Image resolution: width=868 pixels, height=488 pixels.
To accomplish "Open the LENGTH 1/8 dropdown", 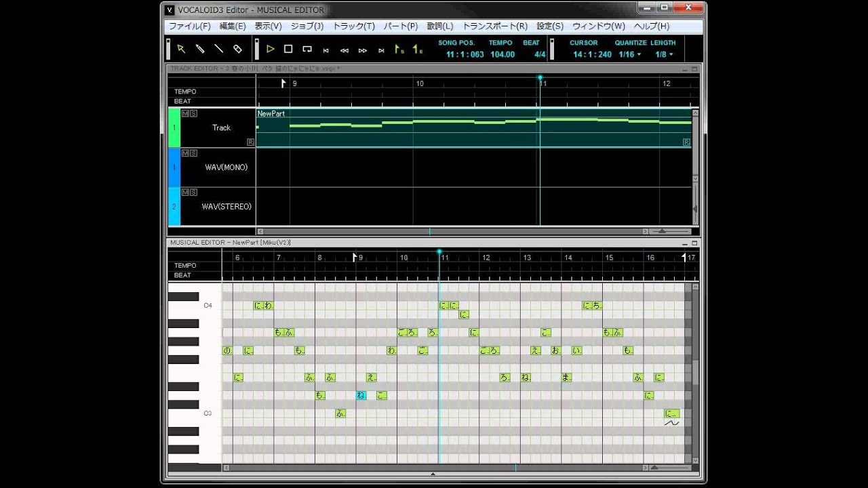I will [x=664, y=54].
